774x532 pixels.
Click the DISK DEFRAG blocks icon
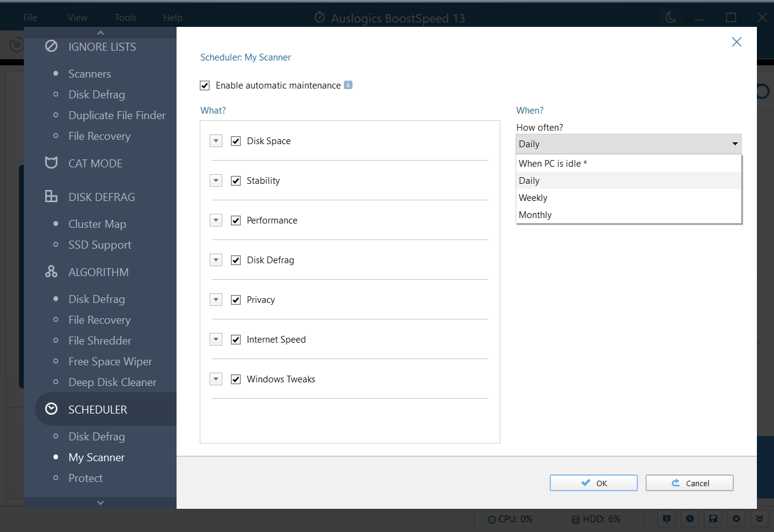[x=51, y=197]
